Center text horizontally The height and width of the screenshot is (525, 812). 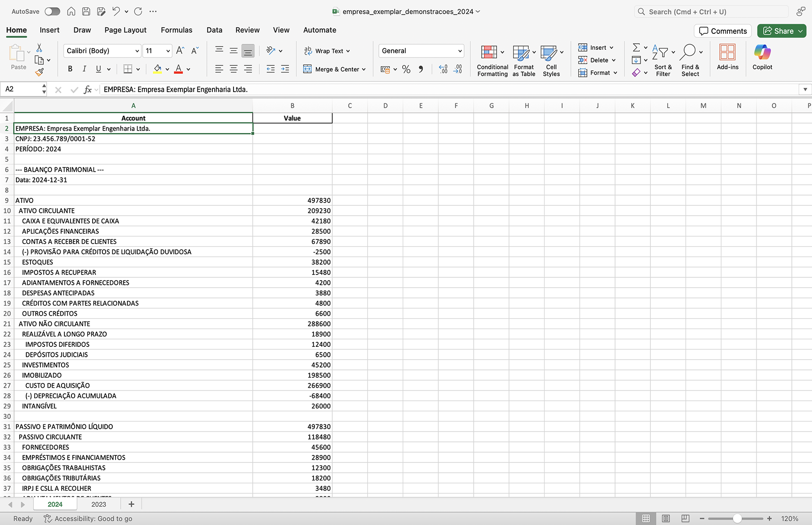[234, 69]
